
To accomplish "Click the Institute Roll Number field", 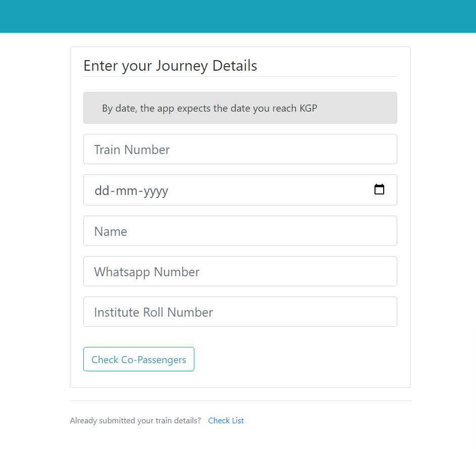I will click(x=240, y=312).
